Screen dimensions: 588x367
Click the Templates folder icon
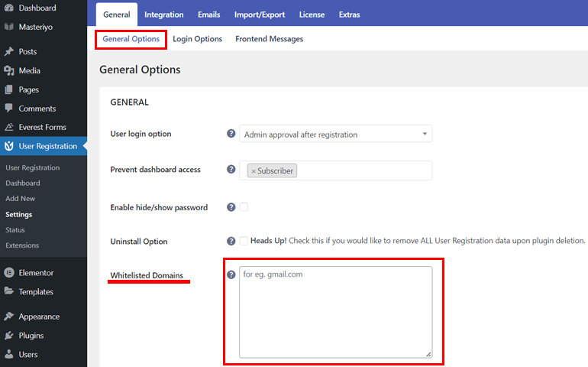9,291
